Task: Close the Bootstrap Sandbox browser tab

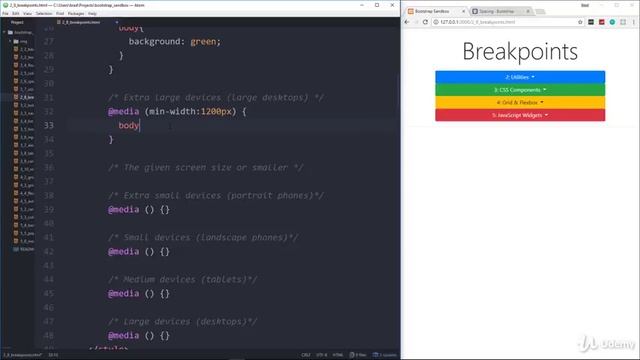Action: [463, 11]
